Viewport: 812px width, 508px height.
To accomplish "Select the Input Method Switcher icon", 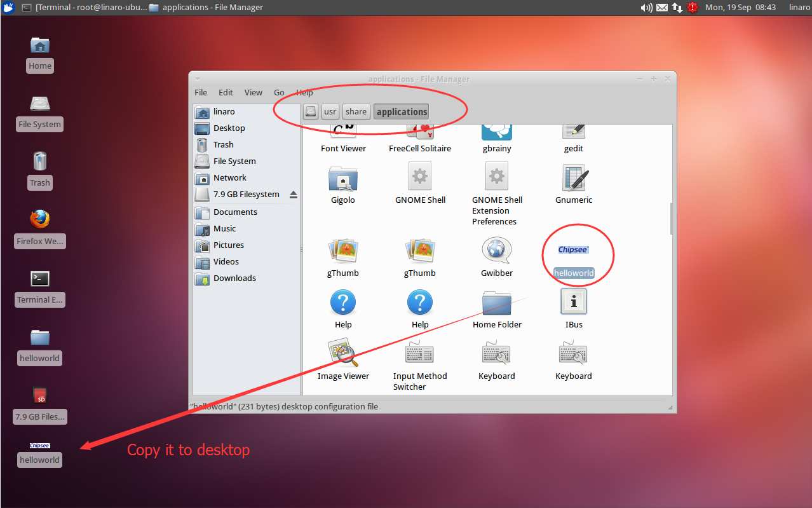I will [x=420, y=354].
